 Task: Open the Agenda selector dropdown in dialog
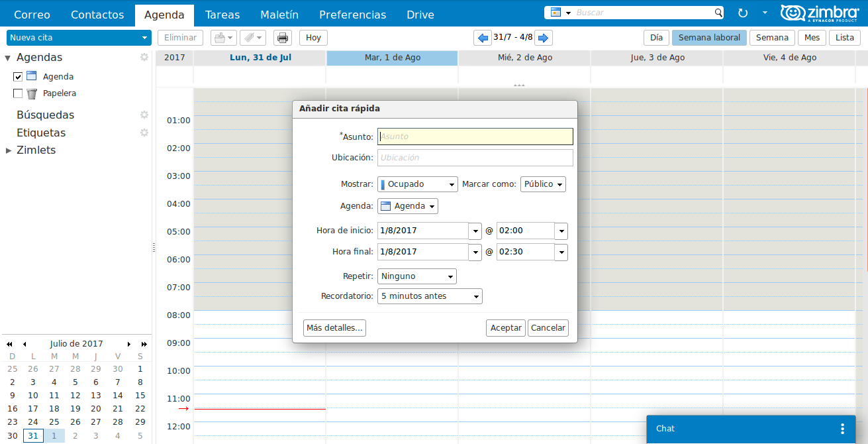(x=408, y=206)
